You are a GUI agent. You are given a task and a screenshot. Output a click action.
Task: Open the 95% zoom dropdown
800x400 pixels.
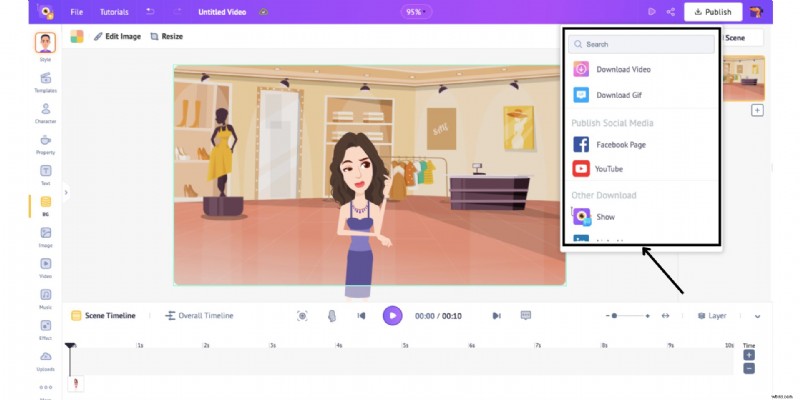416,12
